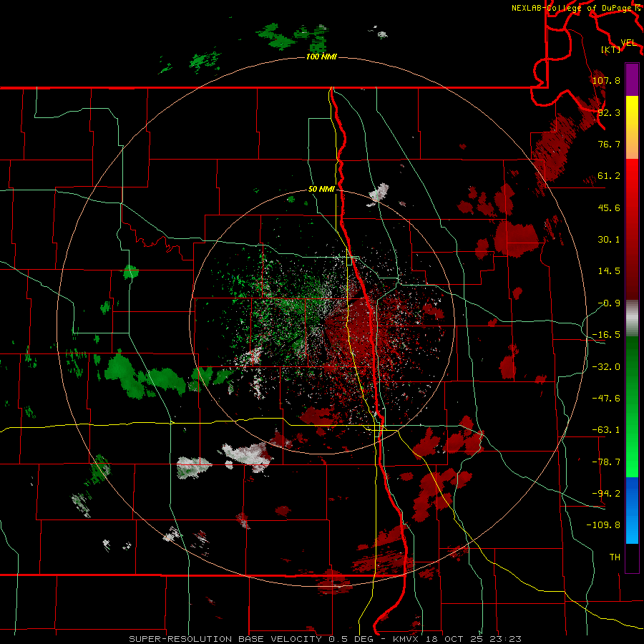Click the SUPER-RESOLUTION BASE VELOCITY caption text
644x644 pixels.
coord(225,639)
